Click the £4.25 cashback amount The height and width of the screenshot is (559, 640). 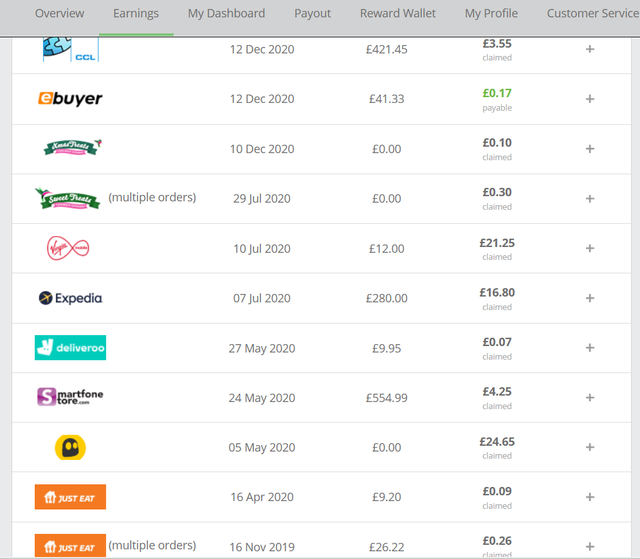497,392
